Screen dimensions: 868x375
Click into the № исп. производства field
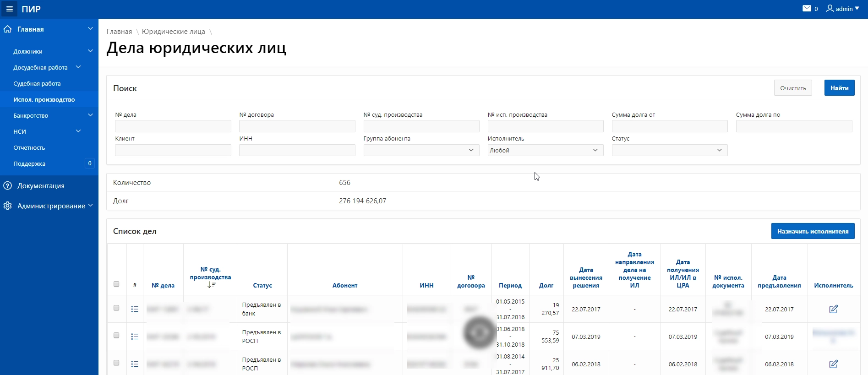546,126
